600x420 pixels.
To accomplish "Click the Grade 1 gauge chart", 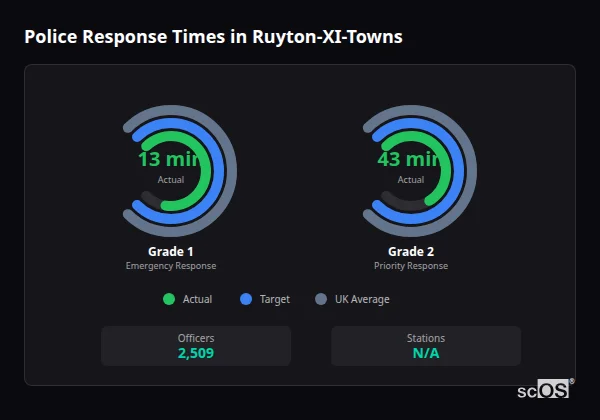I will click(x=180, y=171).
